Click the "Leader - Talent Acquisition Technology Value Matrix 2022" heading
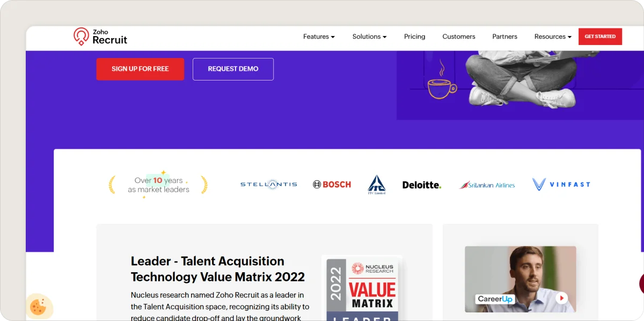Viewport: 644px width, 321px height. 218,269
